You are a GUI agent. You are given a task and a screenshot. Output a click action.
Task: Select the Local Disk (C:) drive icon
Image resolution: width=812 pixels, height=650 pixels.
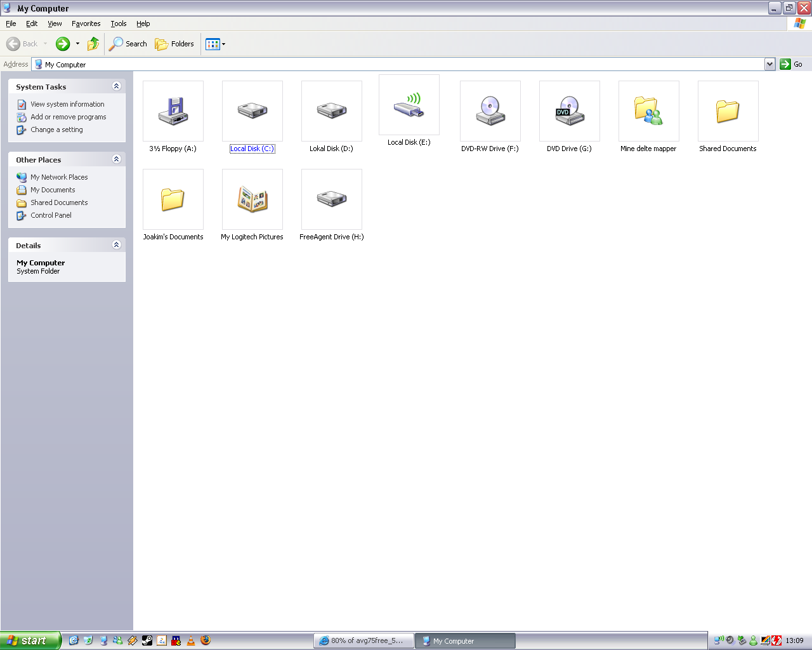tap(252, 111)
